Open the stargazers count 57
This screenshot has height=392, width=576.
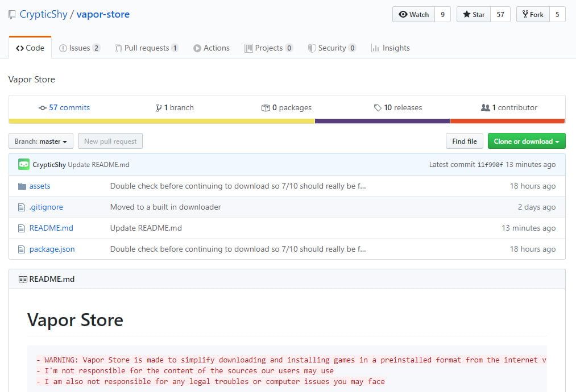(x=500, y=14)
